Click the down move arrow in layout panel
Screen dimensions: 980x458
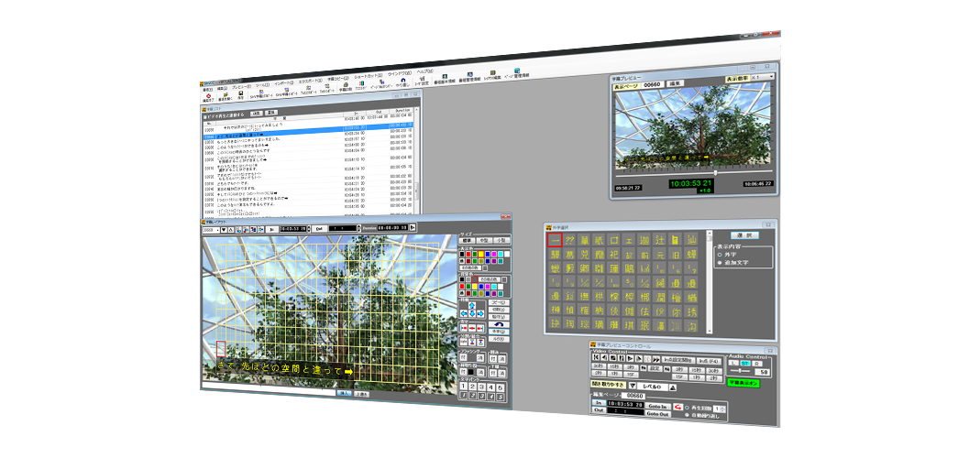pos(472,313)
